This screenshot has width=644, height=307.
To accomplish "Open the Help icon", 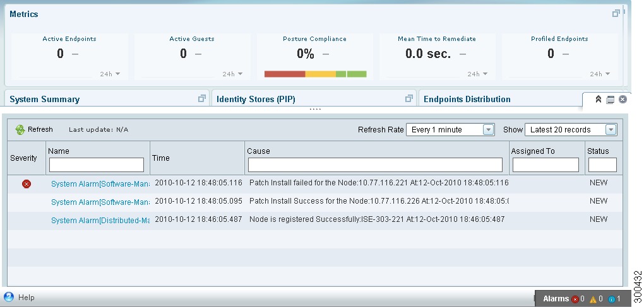I will 9,297.
